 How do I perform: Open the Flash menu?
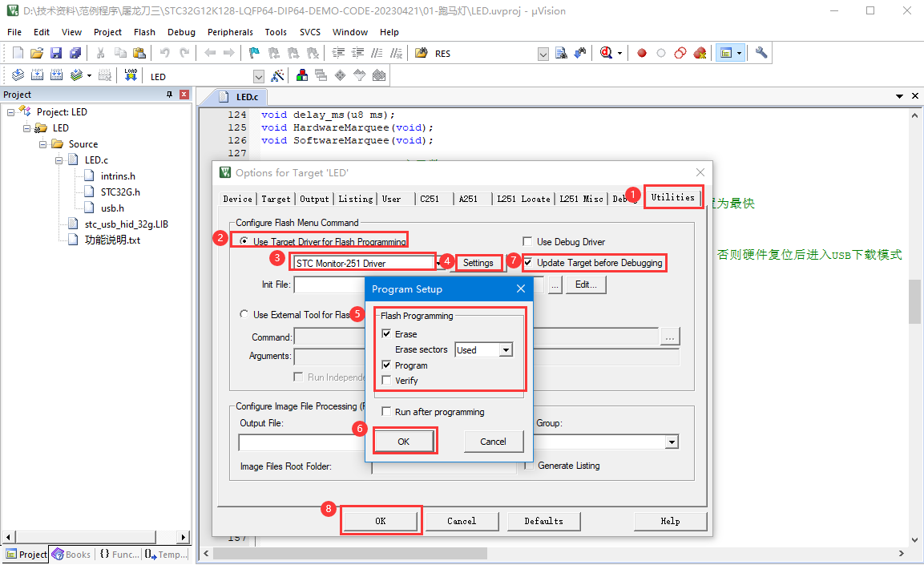point(144,32)
